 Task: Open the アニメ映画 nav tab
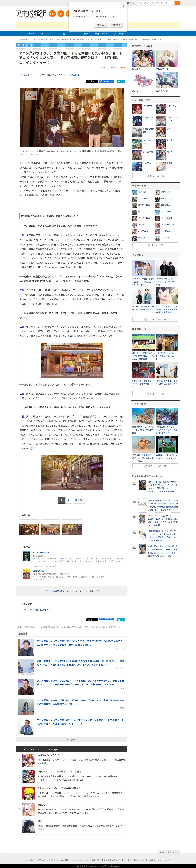pos(119,34)
